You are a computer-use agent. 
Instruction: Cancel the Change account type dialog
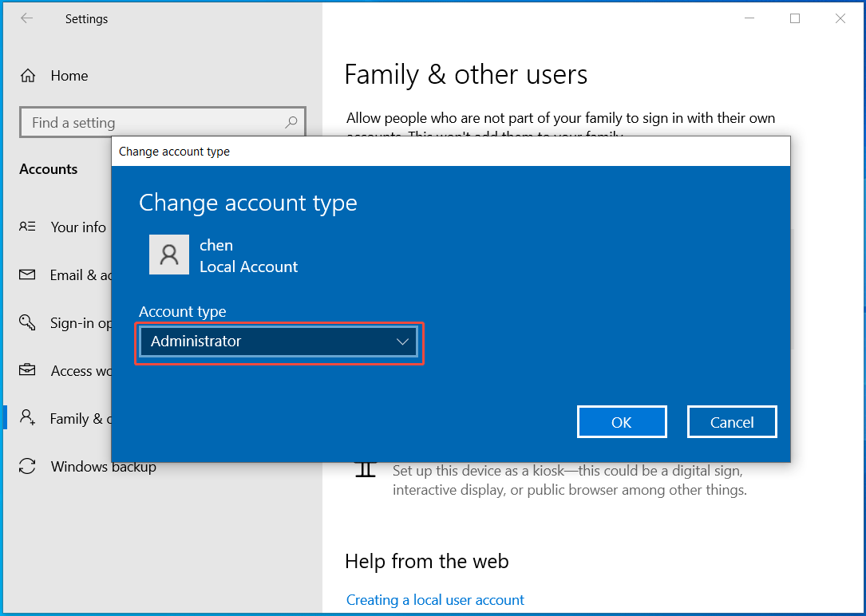pos(731,421)
